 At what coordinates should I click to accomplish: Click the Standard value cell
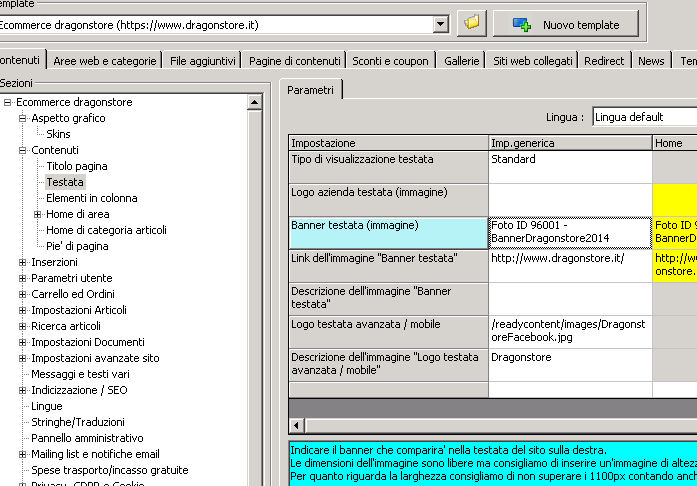570,167
